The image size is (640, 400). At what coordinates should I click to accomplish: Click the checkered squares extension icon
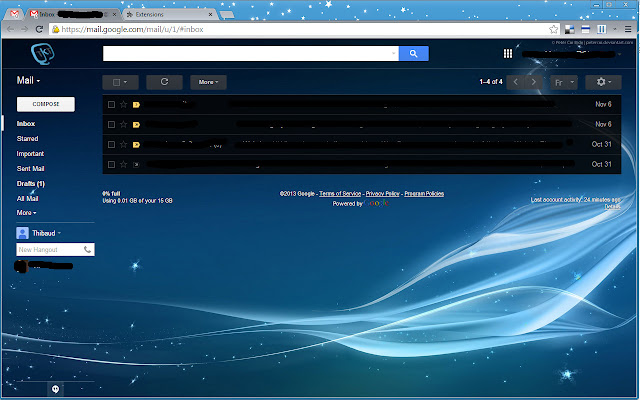[x=569, y=29]
